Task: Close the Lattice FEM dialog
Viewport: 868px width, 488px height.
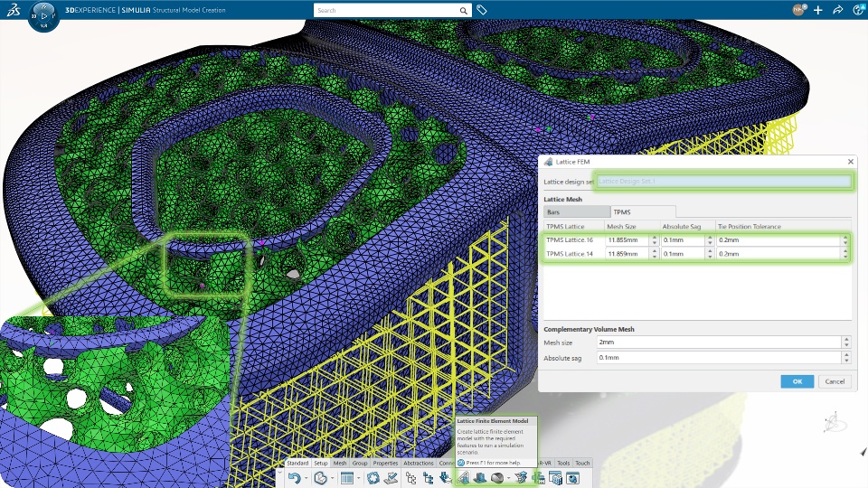Action: pyautogui.click(x=850, y=162)
